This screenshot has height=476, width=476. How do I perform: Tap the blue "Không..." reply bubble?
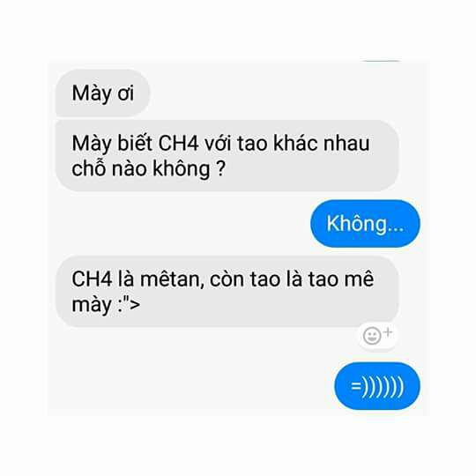(x=365, y=223)
